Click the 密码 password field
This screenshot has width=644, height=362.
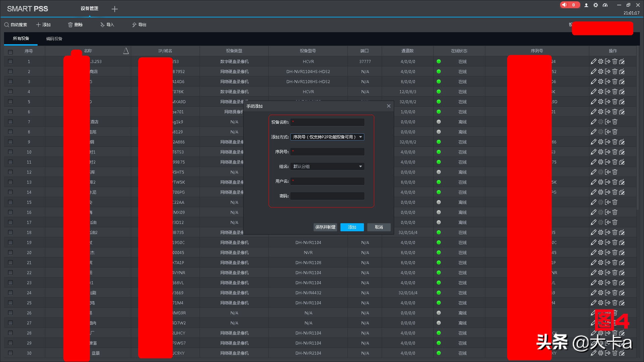[327, 196]
